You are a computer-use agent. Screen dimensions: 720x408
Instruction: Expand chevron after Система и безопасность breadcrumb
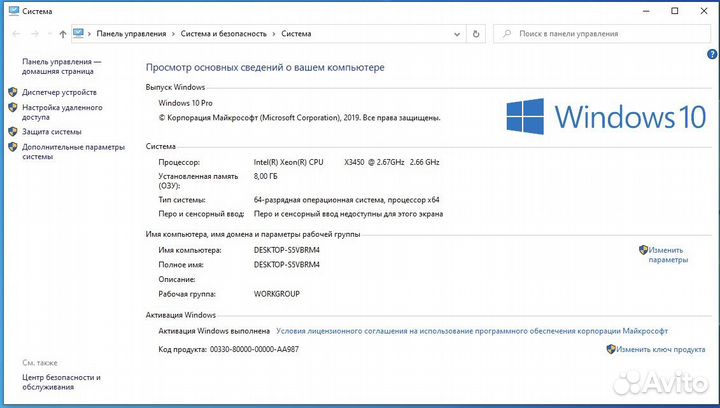(x=274, y=34)
